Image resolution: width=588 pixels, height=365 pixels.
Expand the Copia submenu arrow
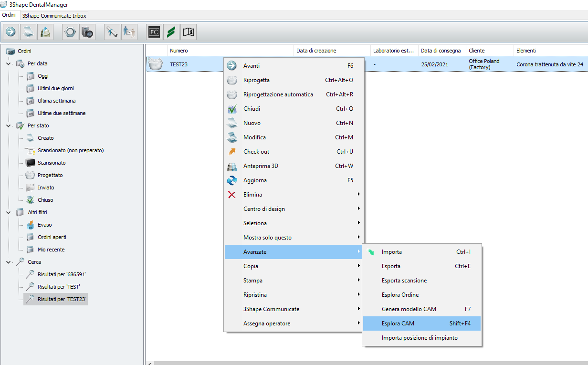(x=358, y=266)
